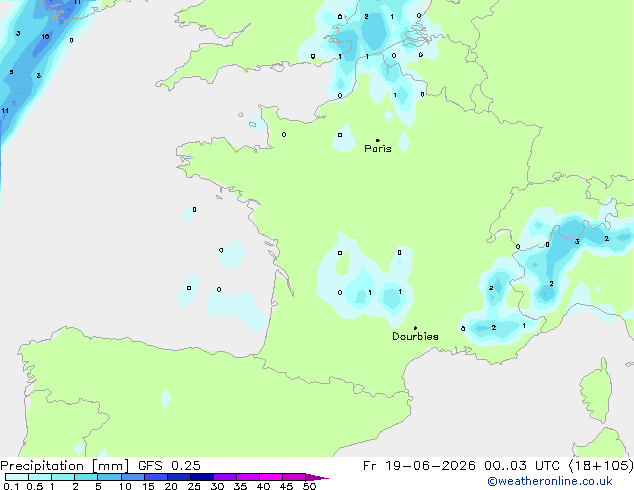Select the 20–25 mm dark blue legend swatch
Screen dimensions: 634x490
coord(179,477)
